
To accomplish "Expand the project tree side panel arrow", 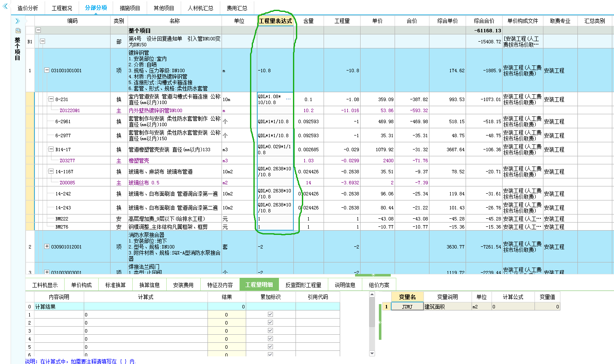I will pyautogui.click(x=17, y=21).
